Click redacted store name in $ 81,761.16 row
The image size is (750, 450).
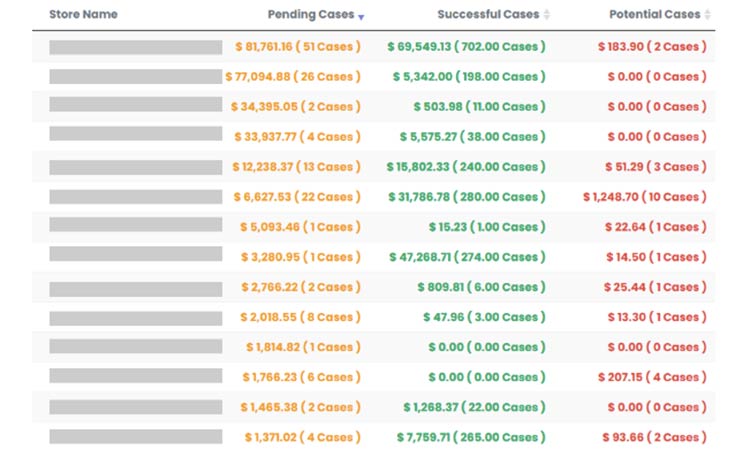(136, 47)
